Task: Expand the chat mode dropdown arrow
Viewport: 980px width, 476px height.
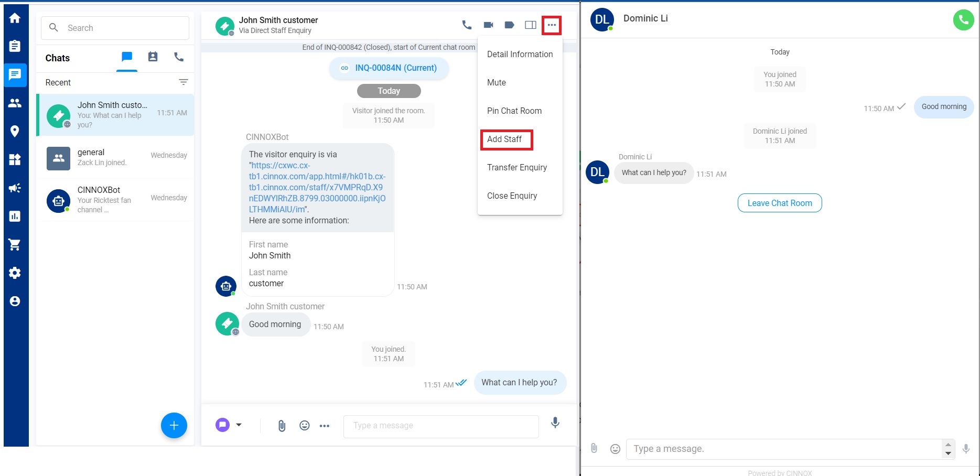Action: click(x=239, y=425)
